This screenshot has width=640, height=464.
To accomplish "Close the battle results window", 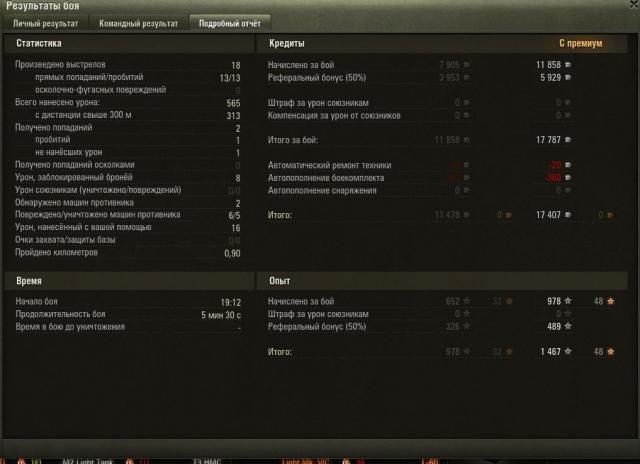I will tap(635, 3).
